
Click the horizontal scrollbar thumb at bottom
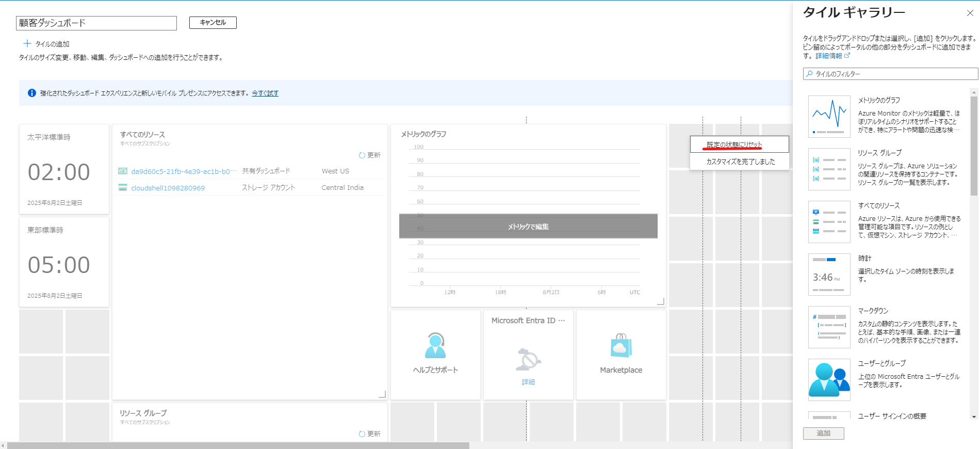[238, 445]
